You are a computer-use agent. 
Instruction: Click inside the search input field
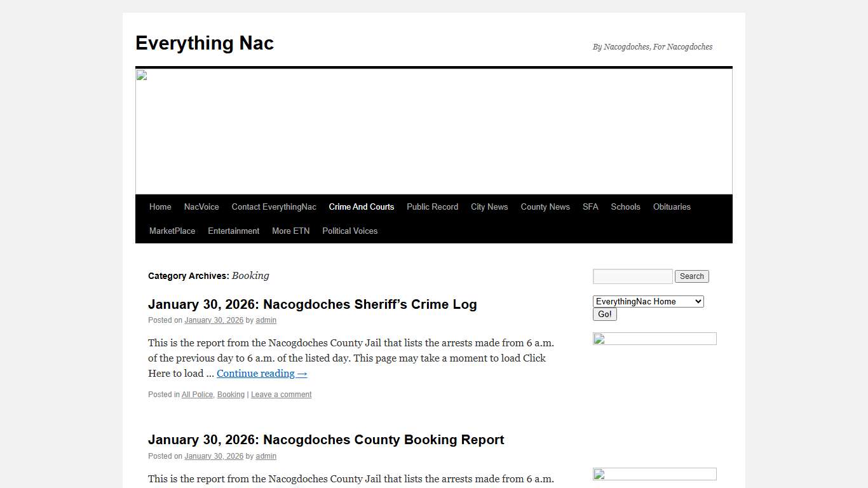coord(632,276)
